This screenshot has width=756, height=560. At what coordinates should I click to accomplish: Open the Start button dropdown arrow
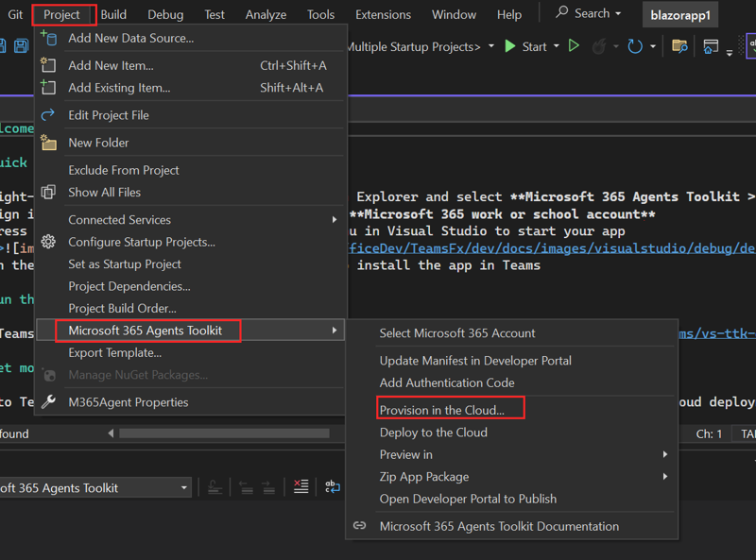(x=557, y=46)
